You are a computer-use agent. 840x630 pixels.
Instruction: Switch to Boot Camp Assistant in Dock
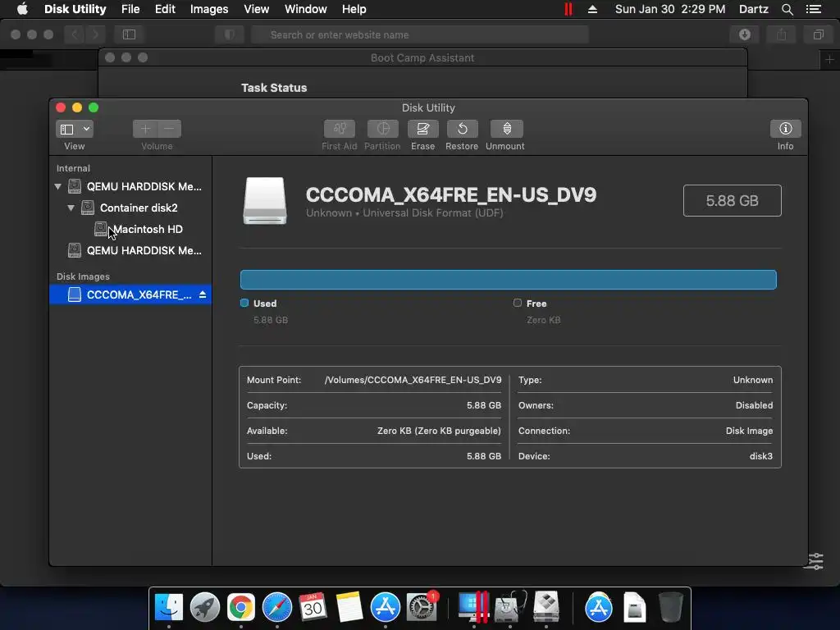[546, 608]
